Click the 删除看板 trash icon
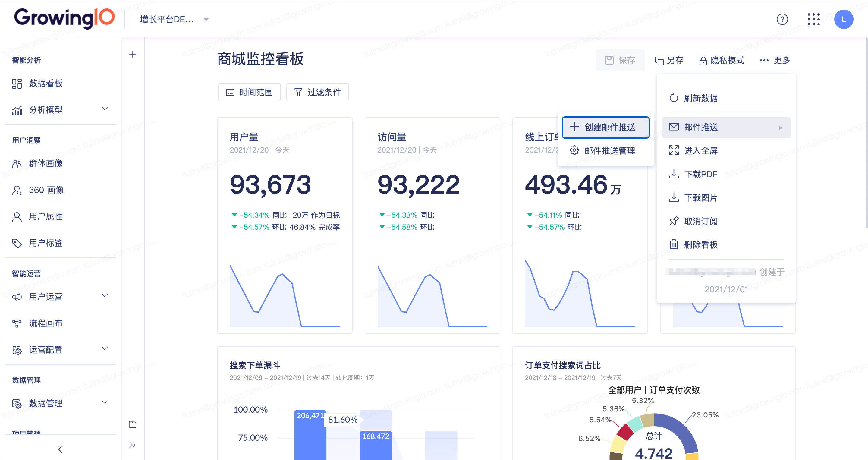The width and height of the screenshot is (868, 460). 674,244
